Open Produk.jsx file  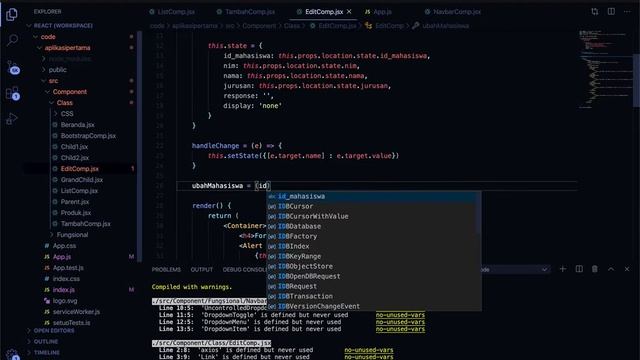[x=76, y=213]
